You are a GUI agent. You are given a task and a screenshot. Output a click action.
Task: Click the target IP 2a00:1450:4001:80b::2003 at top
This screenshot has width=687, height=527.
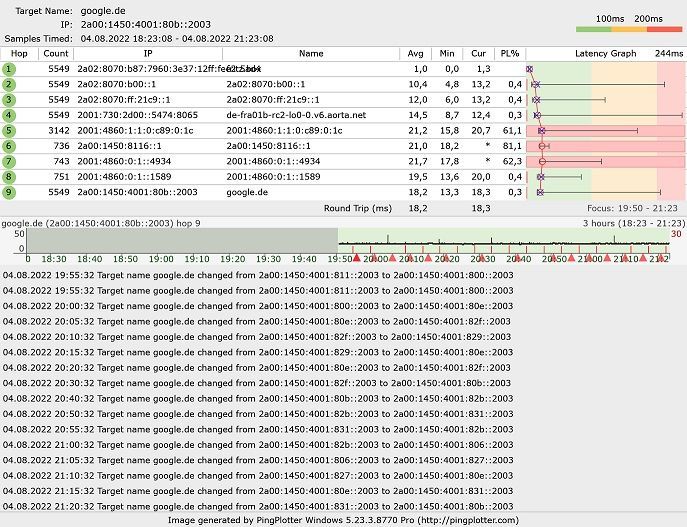[146, 25]
